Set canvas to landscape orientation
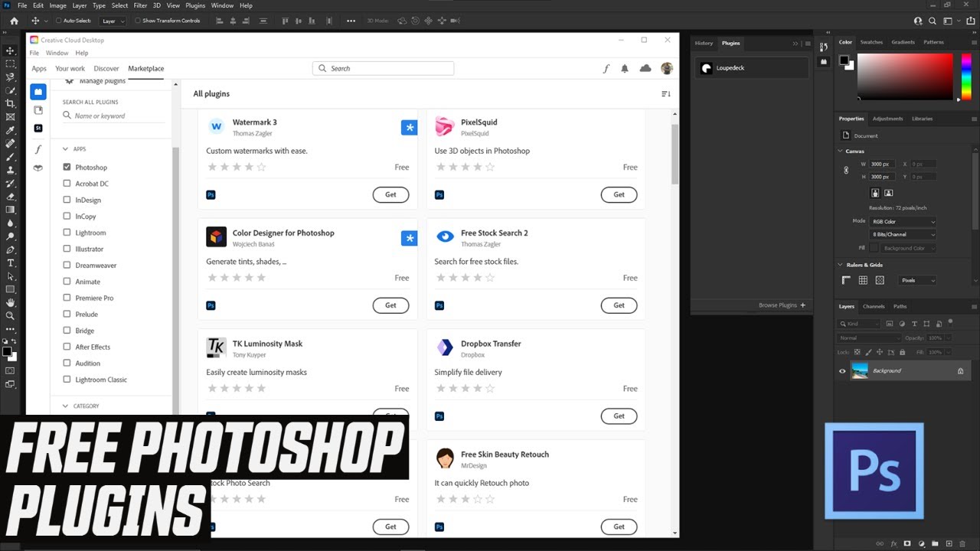The image size is (980, 551). [889, 193]
